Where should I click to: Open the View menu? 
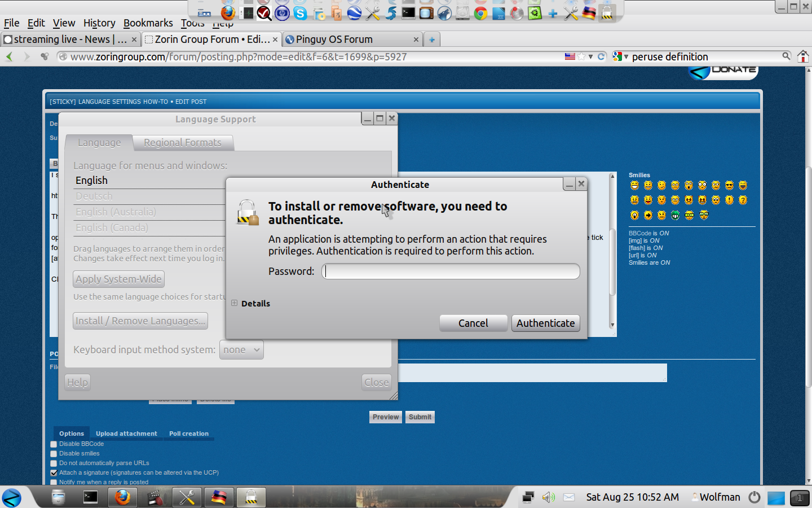tap(64, 23)
